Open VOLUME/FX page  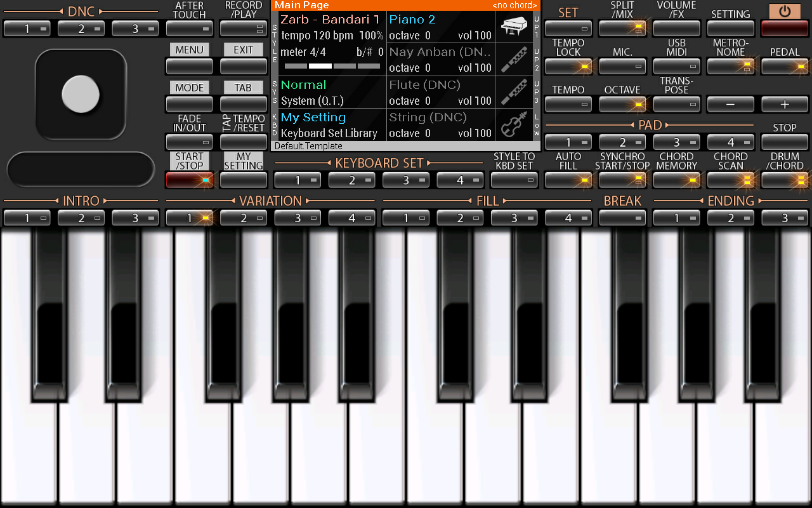[677, 29]
